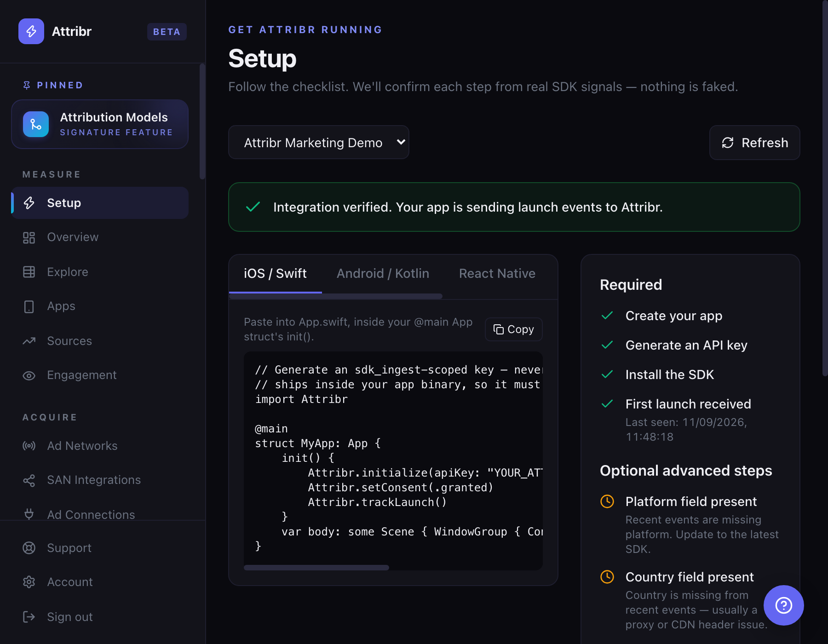This screenshot has width=828, height=644.
Task: Click the Explore table icon
Action: 29,272
